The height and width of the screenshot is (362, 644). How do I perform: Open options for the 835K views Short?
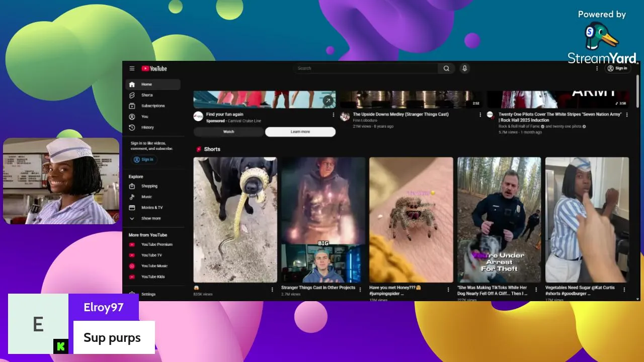(x=272, y=290)
